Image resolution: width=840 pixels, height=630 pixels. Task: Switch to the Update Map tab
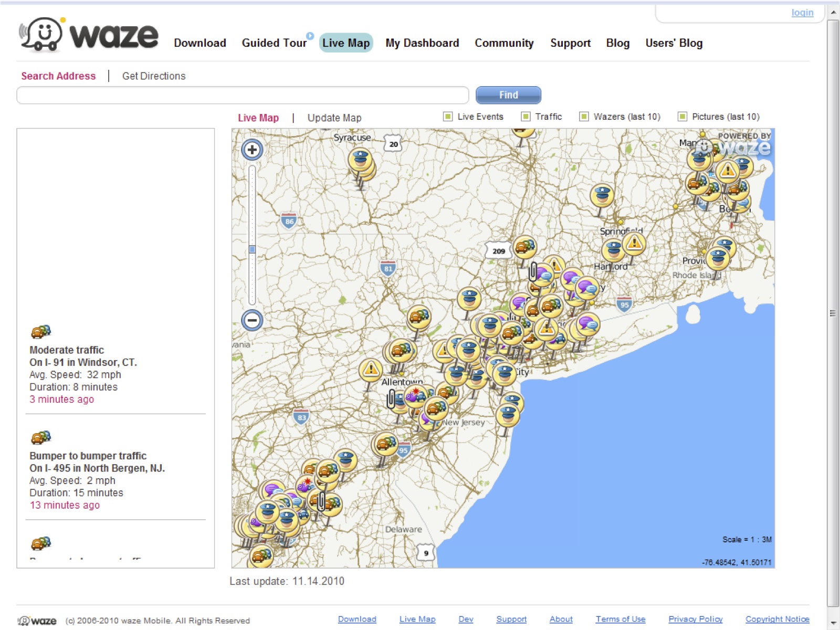[x=334, y=118]
